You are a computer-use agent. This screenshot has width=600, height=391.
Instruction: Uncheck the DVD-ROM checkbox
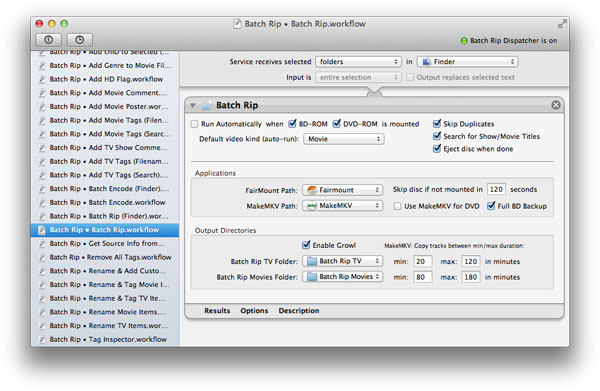337,124
